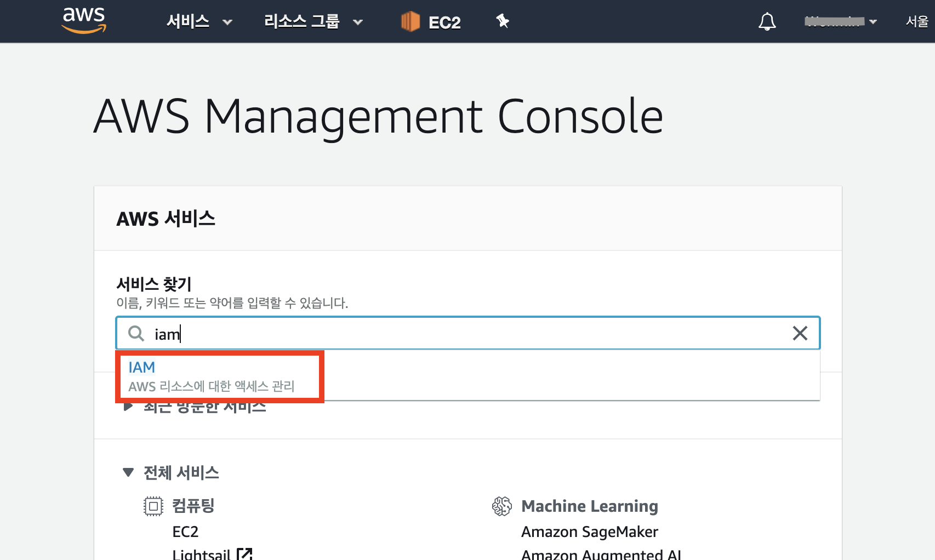Expand the 최근 방문한 서비스 section arrow

[x=128, y=407]
